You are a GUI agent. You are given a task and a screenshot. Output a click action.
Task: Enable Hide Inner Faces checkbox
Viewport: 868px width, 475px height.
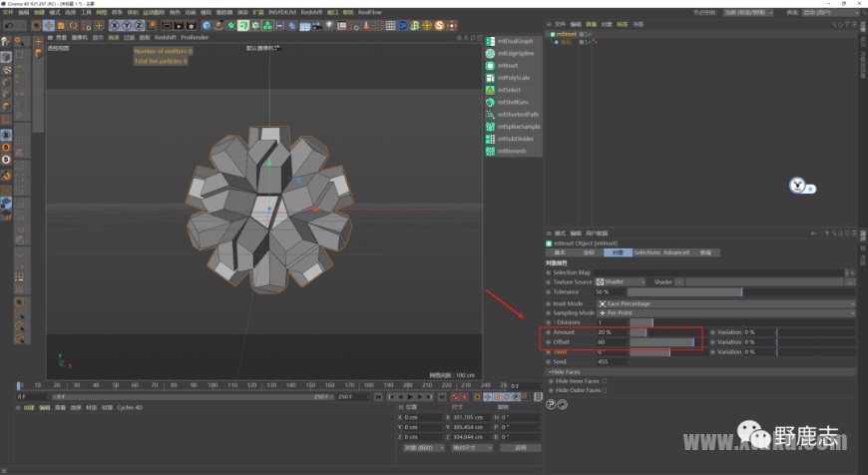604,381
